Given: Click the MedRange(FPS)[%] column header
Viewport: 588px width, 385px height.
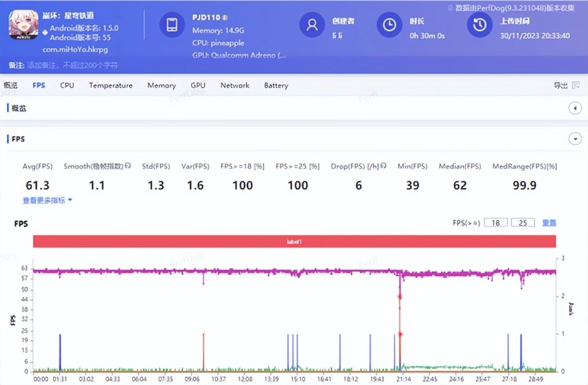Looking at the screenshot, I should [x=525, y=166].
